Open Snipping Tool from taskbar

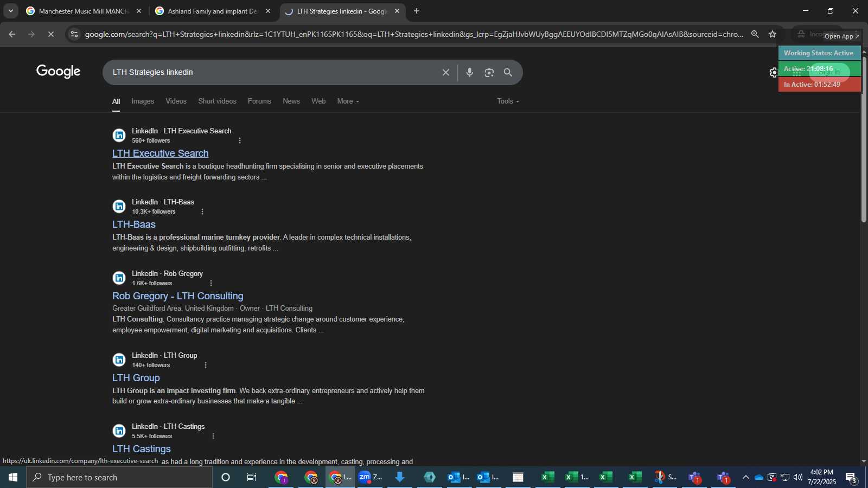(665, 477)
